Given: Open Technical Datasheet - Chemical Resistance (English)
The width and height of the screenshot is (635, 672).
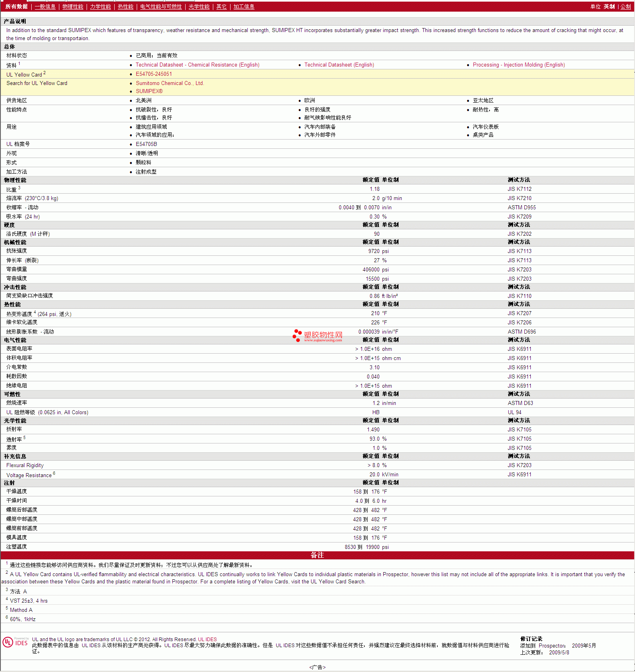Looking at the screenshot, I should click(198, 65).
